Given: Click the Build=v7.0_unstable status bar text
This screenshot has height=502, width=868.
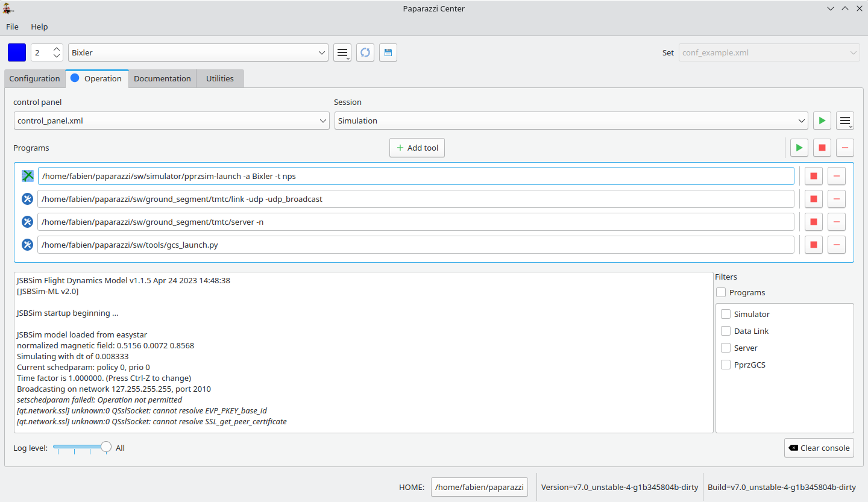Looking at the screenshot, I should 782,487.
